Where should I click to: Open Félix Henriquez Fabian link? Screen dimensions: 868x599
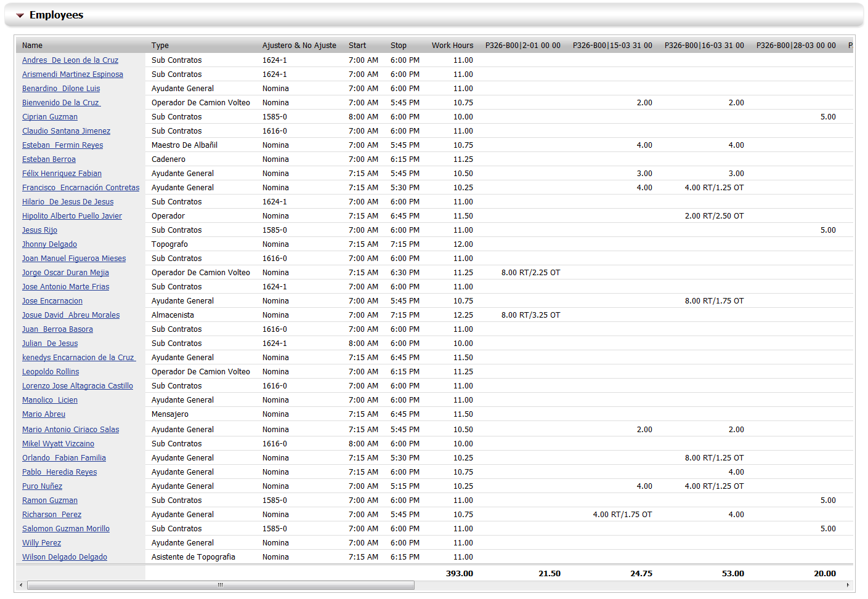(62, 174)
